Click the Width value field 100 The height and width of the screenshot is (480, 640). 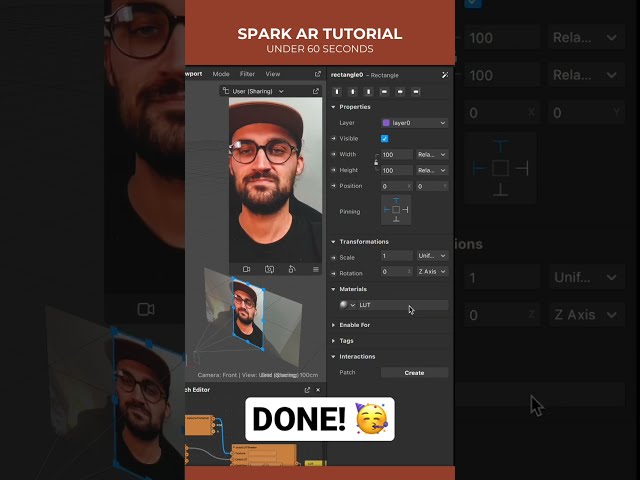(397, 154)
